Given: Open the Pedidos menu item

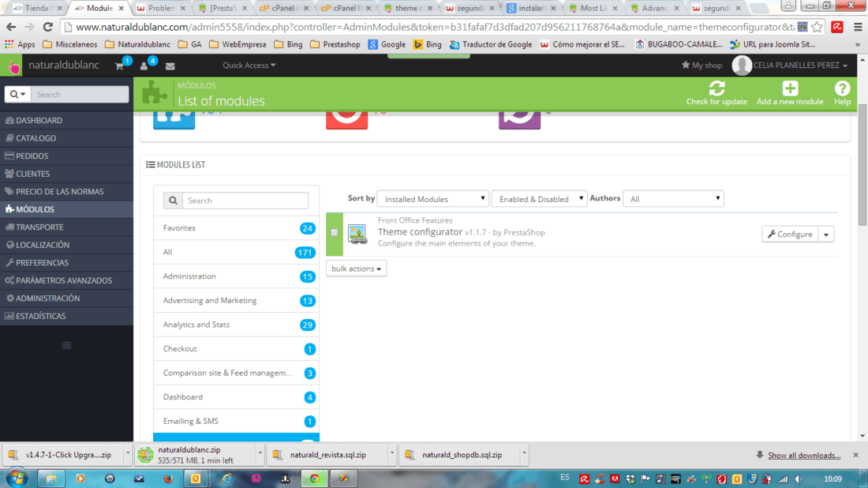Looking at the screenshot, I should pyautogui.click(x=66, y=156).
